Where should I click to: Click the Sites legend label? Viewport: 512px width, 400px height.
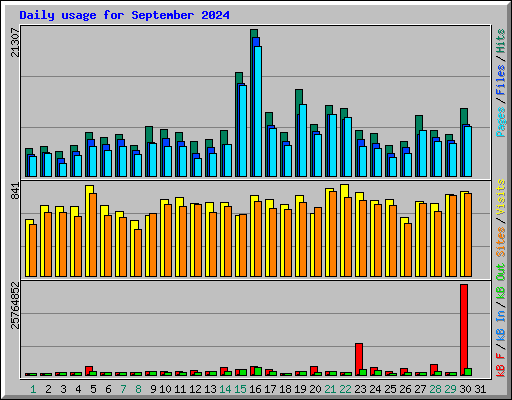(x=501, y=242)
